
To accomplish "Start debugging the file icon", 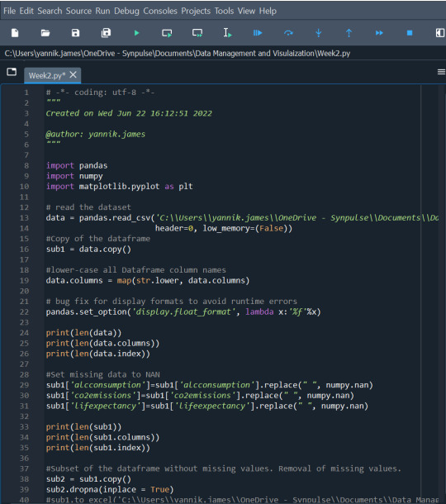I will [x=258, y=33].
